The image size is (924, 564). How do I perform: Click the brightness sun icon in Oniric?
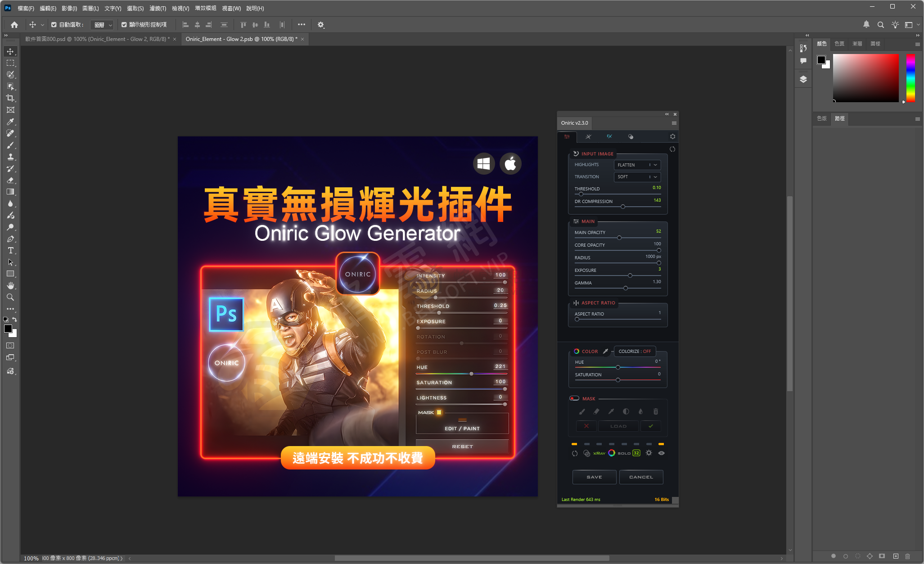649,453
